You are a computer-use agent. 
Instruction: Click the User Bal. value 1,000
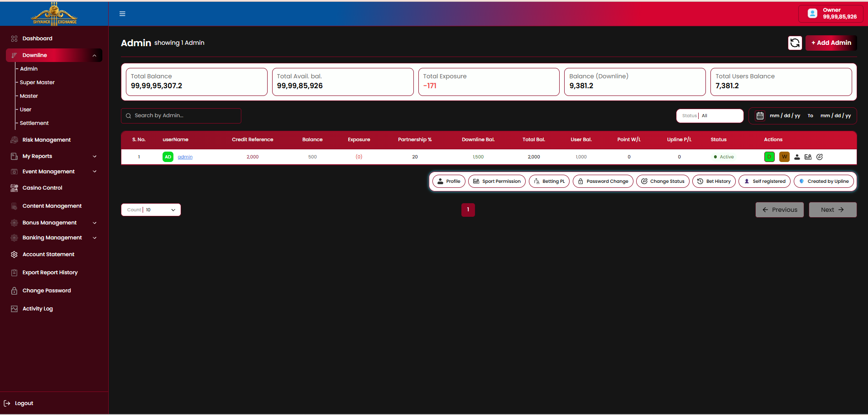pos(581,157)
